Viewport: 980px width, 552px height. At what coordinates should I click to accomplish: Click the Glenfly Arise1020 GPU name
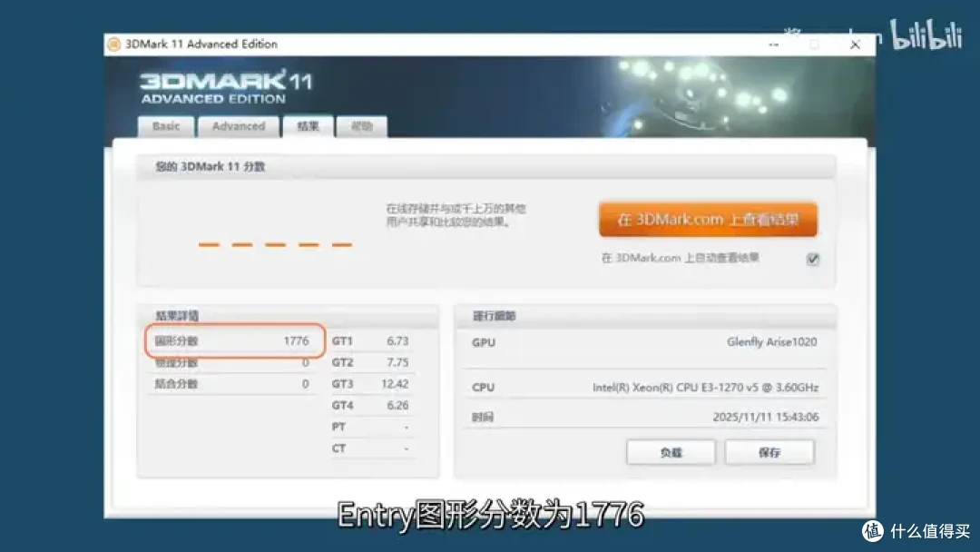click(x=771, y=342)
